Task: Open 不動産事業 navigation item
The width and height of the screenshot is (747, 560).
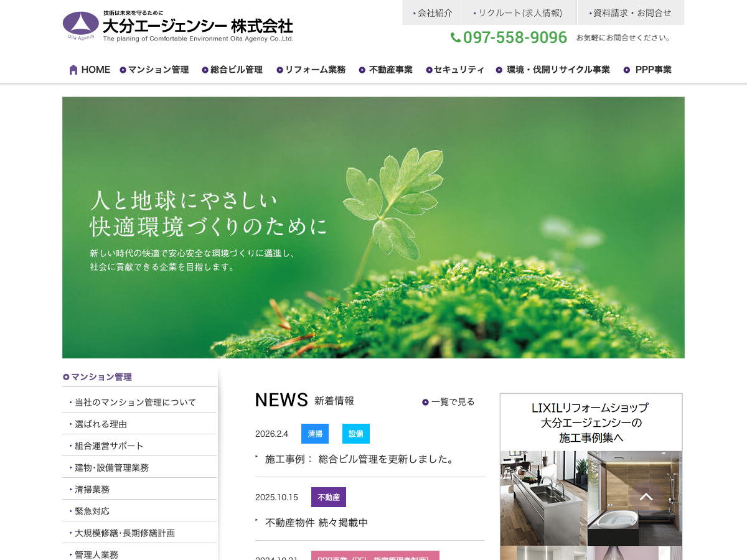Action: (x=385, y=70)
